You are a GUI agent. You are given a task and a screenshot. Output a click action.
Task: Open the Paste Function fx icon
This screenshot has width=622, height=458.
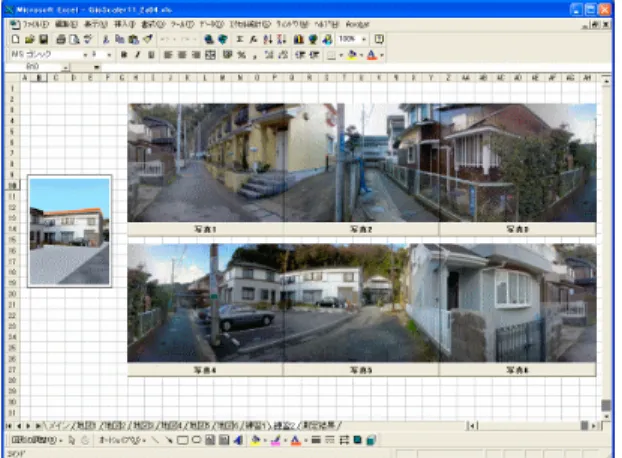pyautogui.click(x=253, y=39)
